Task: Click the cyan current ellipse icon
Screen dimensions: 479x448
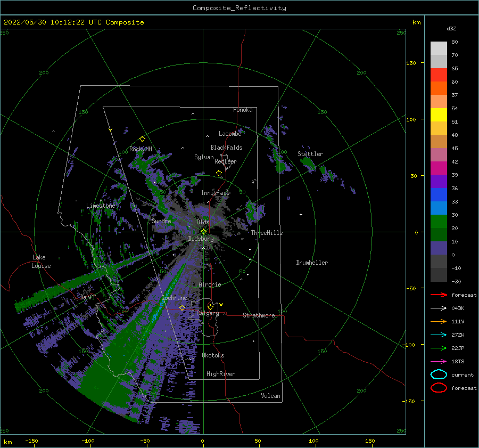Action: (439, 374)
